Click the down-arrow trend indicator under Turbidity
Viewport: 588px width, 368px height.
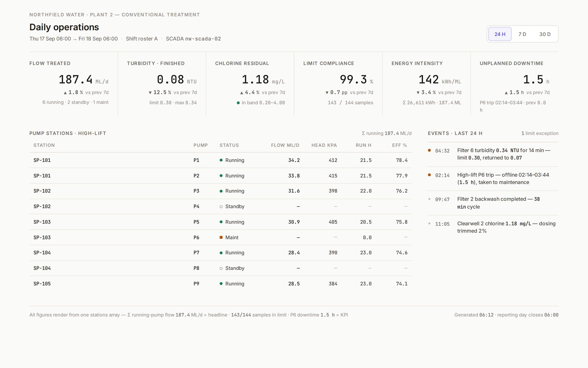point(150,93)
